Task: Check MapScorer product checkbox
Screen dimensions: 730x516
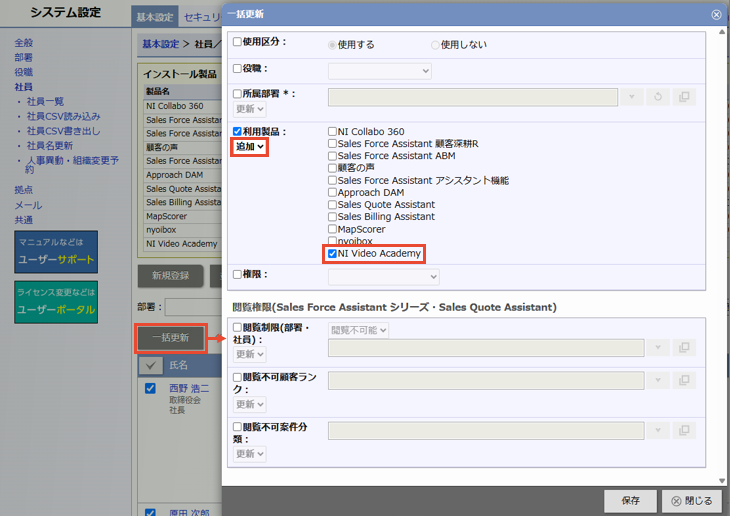Action: 332,229
